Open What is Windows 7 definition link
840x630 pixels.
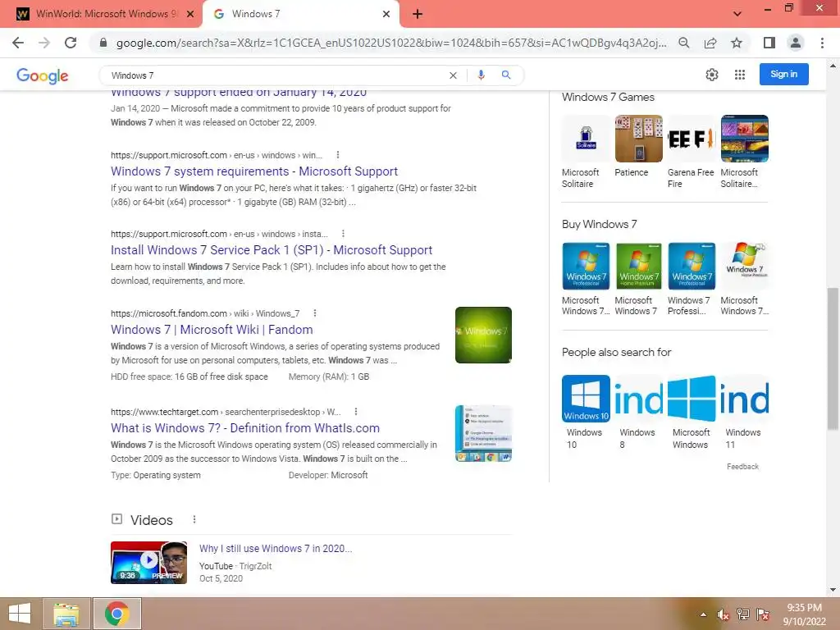(x=244, y=428)
